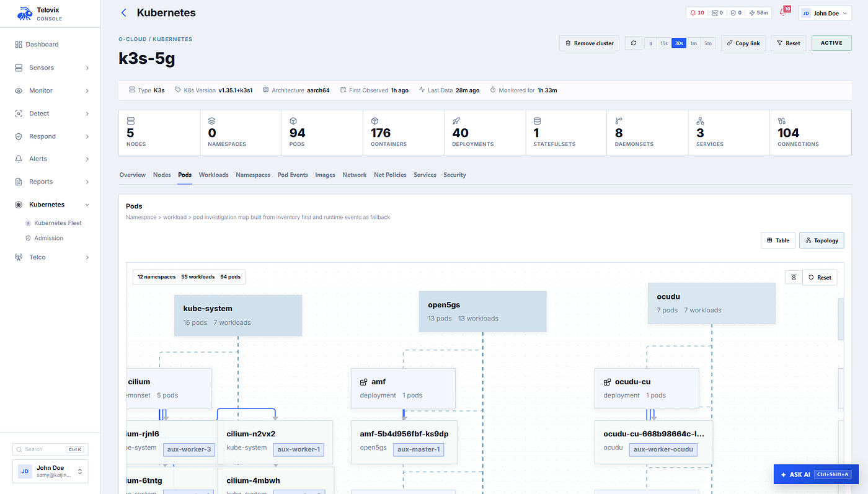Screen dimensions: 868x494
Task: Open the Net Policies tab
Action: point(390,175)
